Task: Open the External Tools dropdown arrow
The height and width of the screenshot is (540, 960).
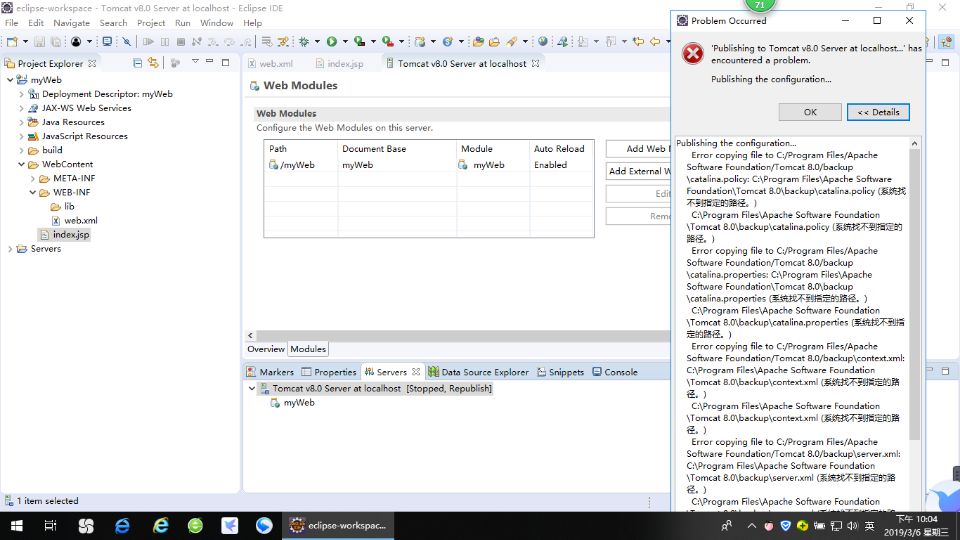Action: click(x=401, y=42)
